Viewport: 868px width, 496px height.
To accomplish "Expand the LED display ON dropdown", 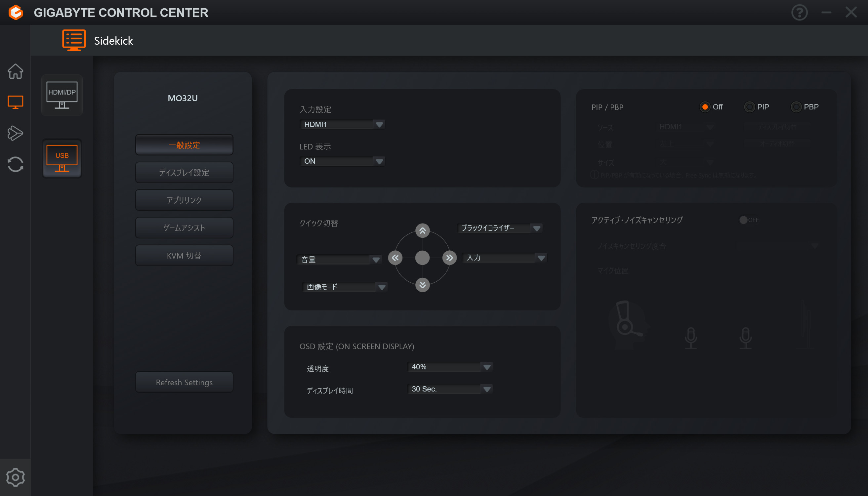I will point(342,161).
